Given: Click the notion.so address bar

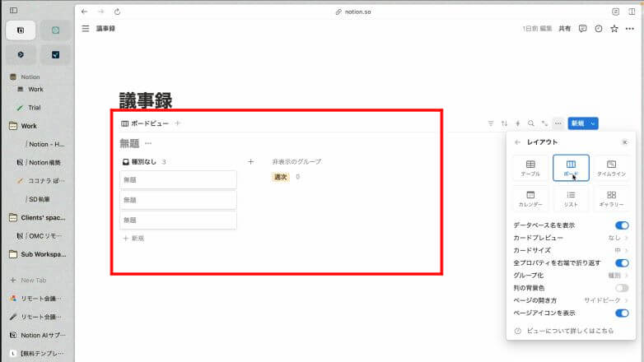Looking at the screenshot, I should point(353,12).
